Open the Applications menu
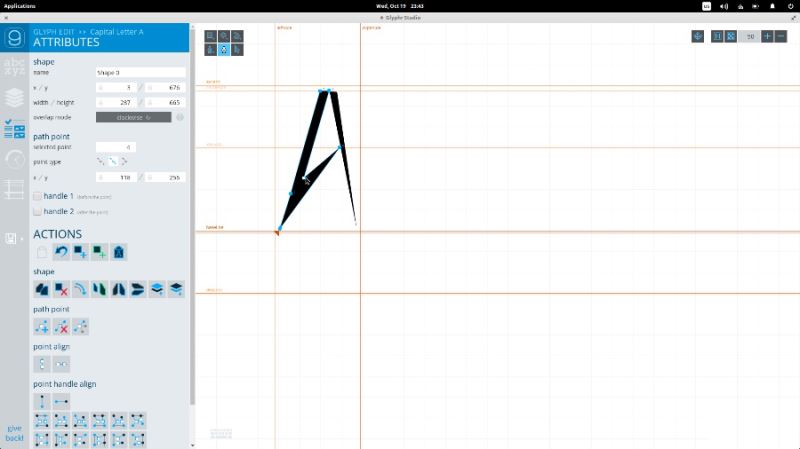 (19, 6)
